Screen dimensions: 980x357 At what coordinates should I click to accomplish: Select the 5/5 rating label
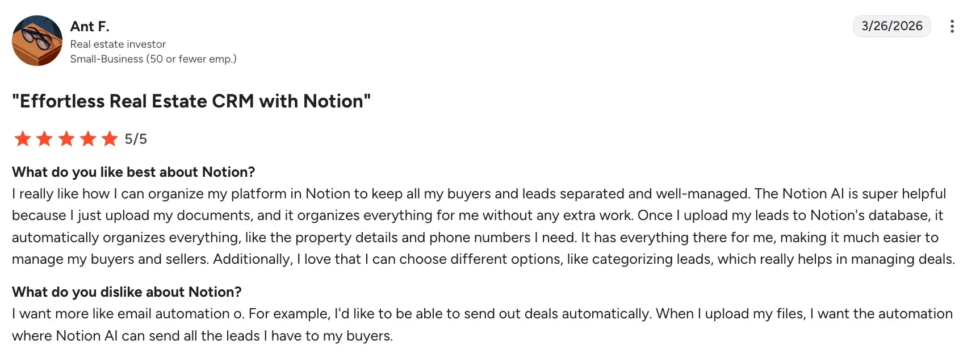tap(135, 138)
